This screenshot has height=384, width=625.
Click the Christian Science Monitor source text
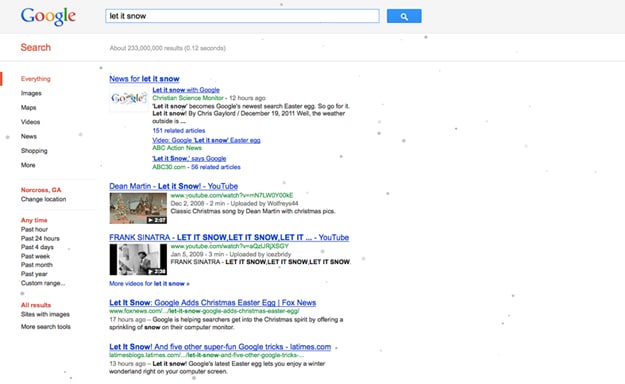coord(188,98)
